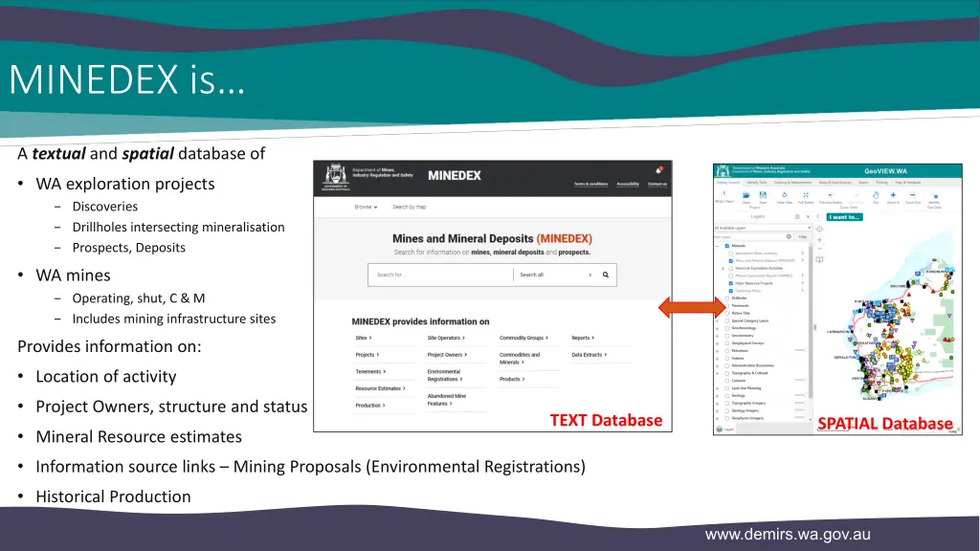This screenshot has height=551, width=980.
Task: Open the Layers panel menu icon
Action: point(797,217)
